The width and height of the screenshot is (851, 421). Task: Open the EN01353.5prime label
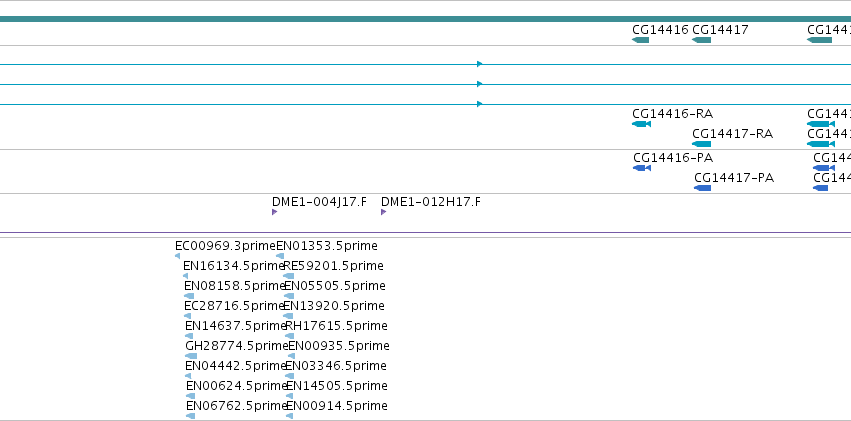click(x=327, y=246)
